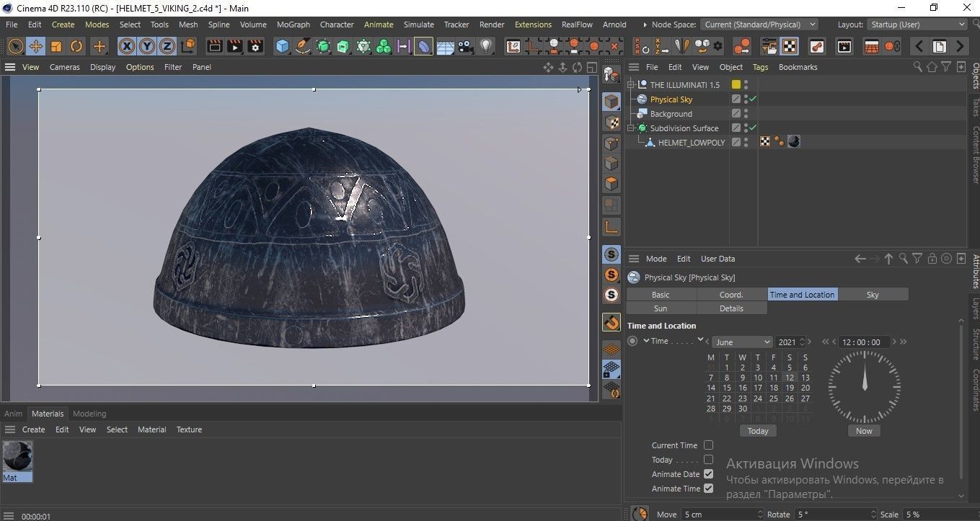Open the Spline Pen tool

click(303, 46)
